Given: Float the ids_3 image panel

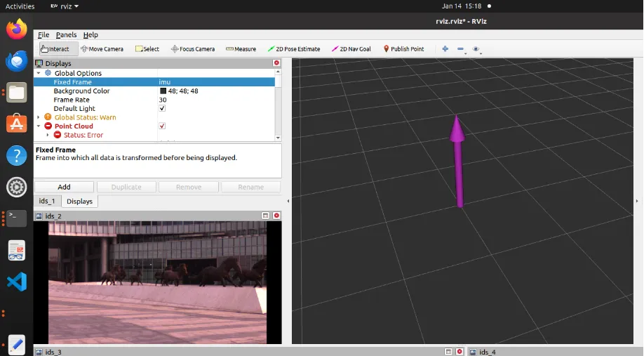Looking at the screenshot, I should 448,352.
